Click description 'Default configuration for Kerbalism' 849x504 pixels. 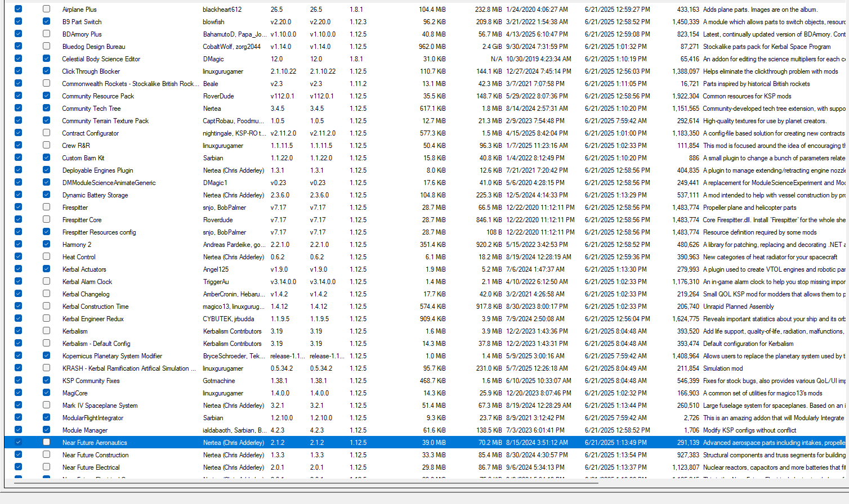coord(748,344)
